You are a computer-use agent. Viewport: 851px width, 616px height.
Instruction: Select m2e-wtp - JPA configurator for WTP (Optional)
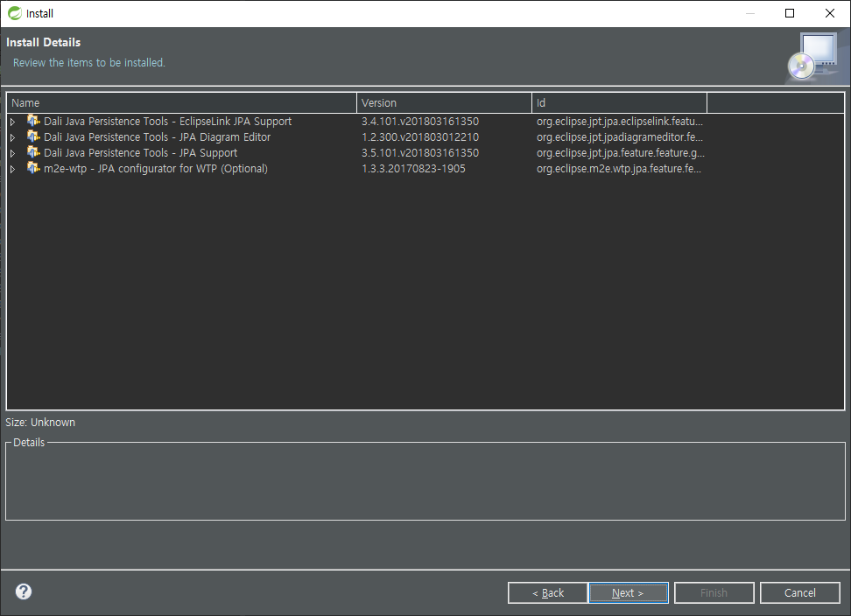coord(156,169)
